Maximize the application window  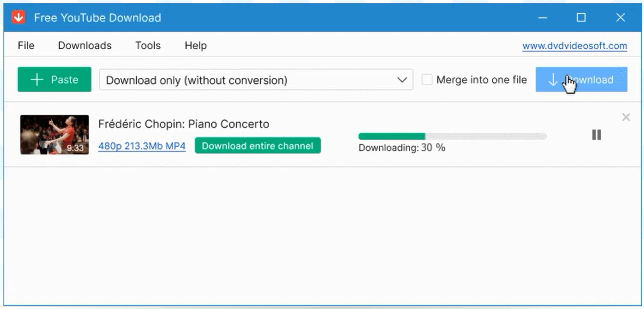(x=580, y=17)
